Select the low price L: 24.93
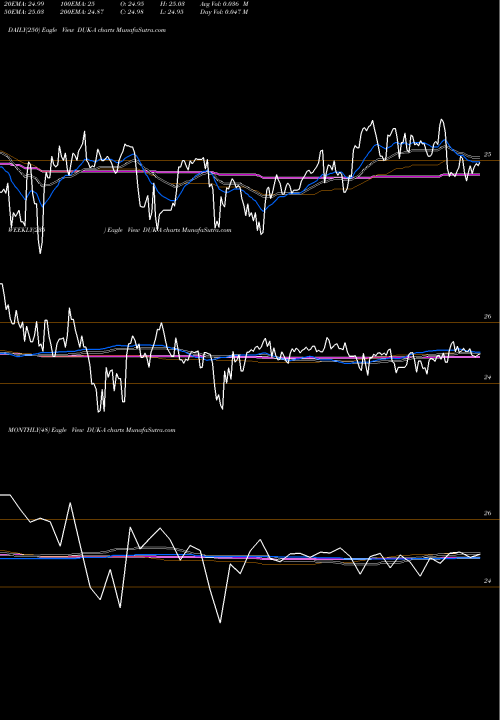The width and height of the screenshot is (500, 720). (173, 12)
